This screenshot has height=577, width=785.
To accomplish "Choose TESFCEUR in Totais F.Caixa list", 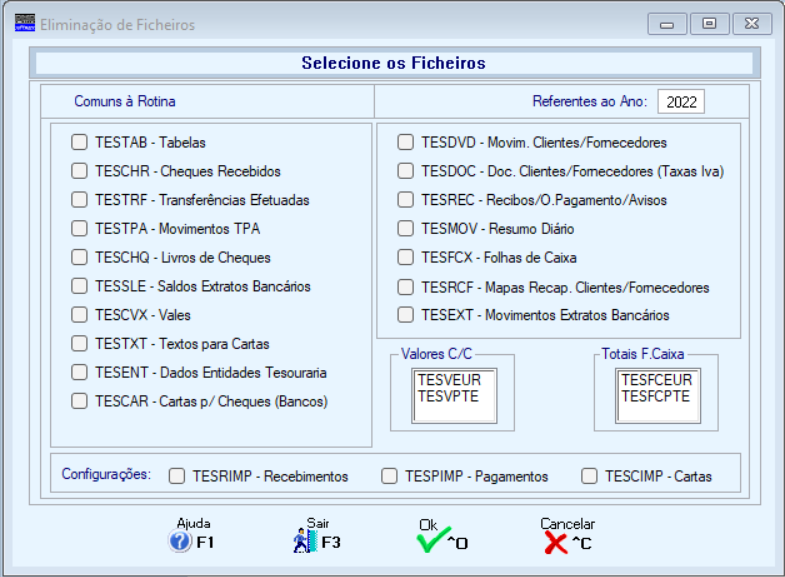I will 657,380.
